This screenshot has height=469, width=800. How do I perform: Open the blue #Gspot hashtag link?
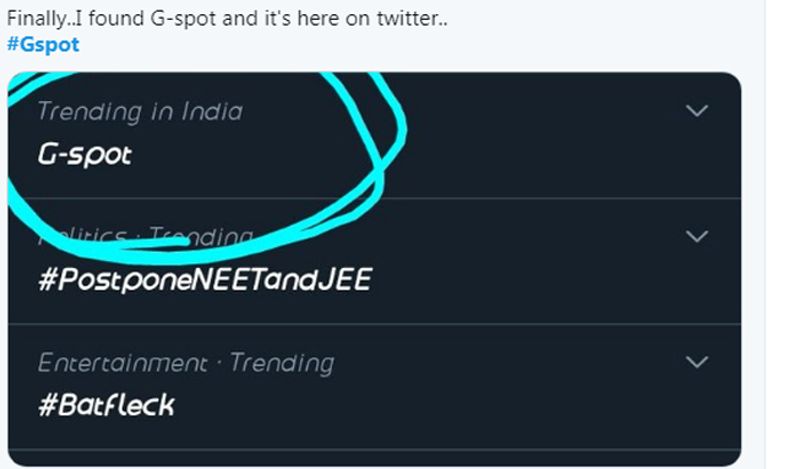pyautogui.click(x=43, y=45)
